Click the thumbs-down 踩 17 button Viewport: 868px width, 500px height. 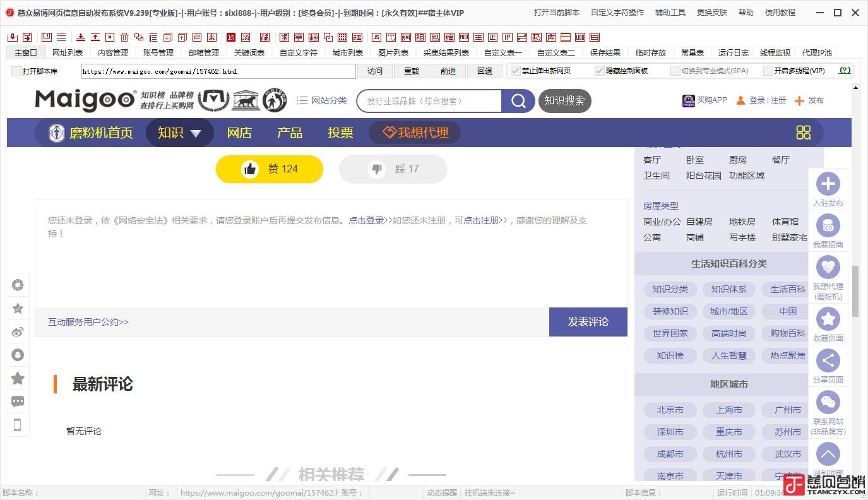(x=393, y=169)
